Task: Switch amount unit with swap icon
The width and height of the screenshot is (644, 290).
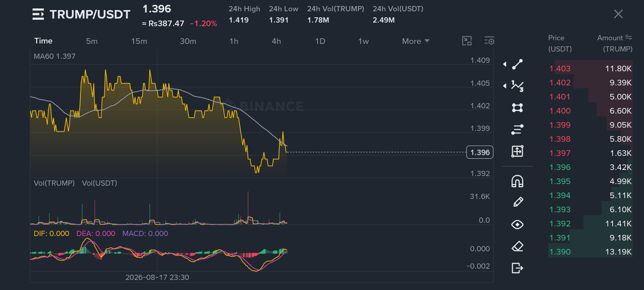Action: (x=629, y=37)
